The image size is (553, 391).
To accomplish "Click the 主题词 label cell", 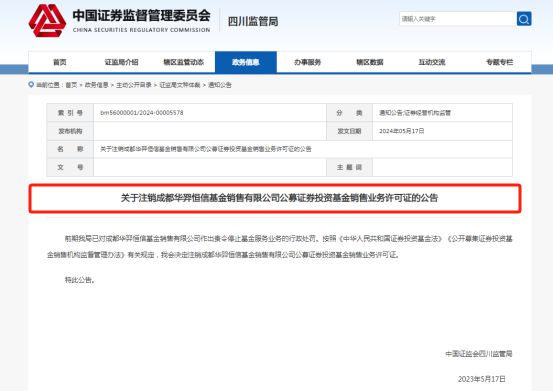I will (x=349, y=167).
